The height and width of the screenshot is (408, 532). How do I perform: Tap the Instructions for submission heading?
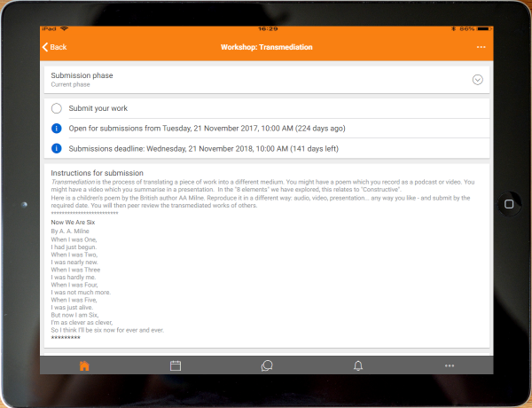pos(97,173)
